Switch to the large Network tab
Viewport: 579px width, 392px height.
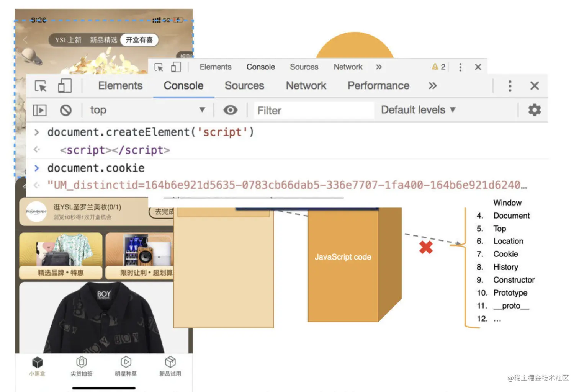(x=306, y=86)
